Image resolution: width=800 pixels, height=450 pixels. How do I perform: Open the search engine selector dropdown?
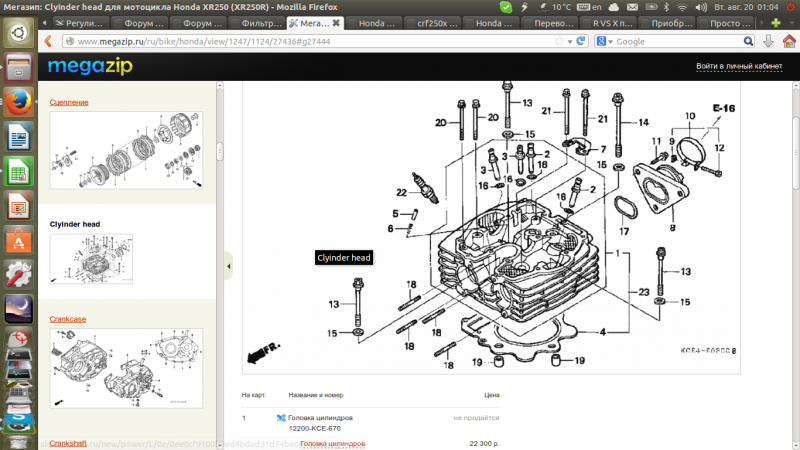[x=605, y=41]
